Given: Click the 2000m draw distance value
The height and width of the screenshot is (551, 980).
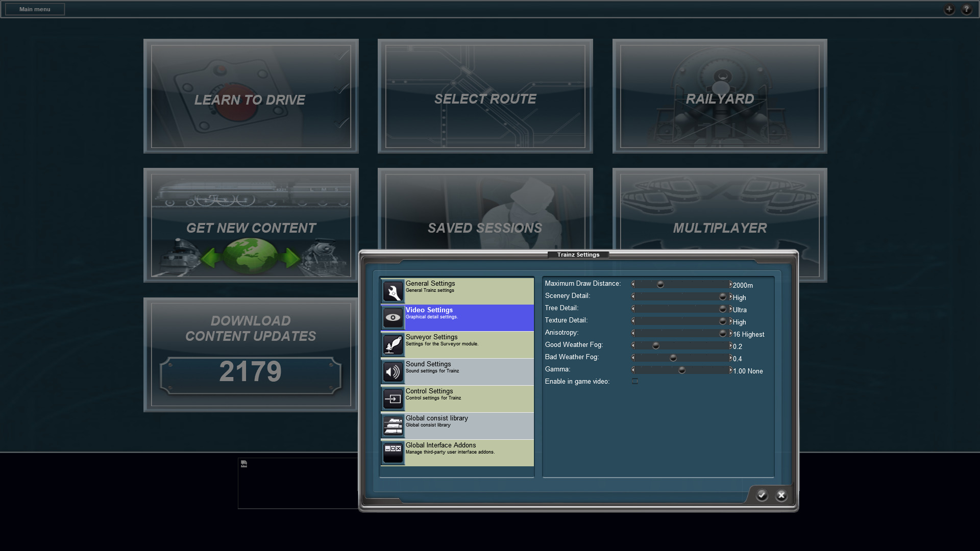Looking at the screenshot, I should [x=743, y=285].
